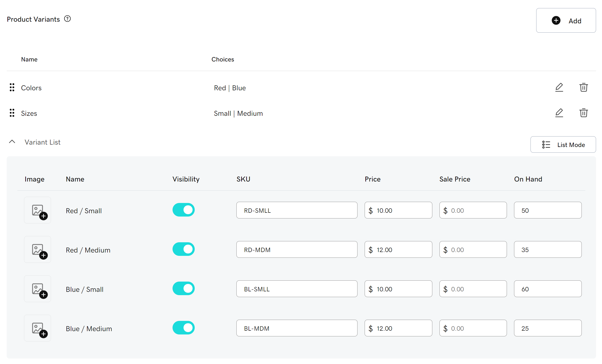Screen dimensions: 602x364
Task: Toggle visibility off for Blue / Small
Action: tap(184, 288)
